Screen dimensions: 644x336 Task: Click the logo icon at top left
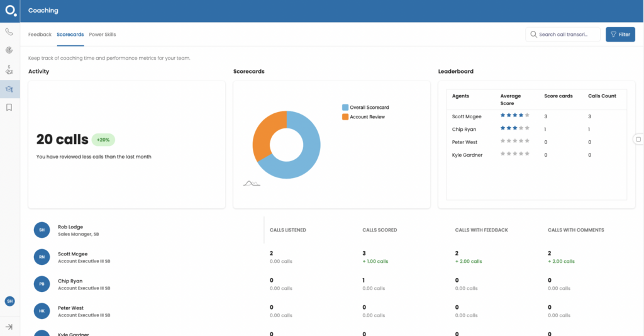click(x=10, y=11)
